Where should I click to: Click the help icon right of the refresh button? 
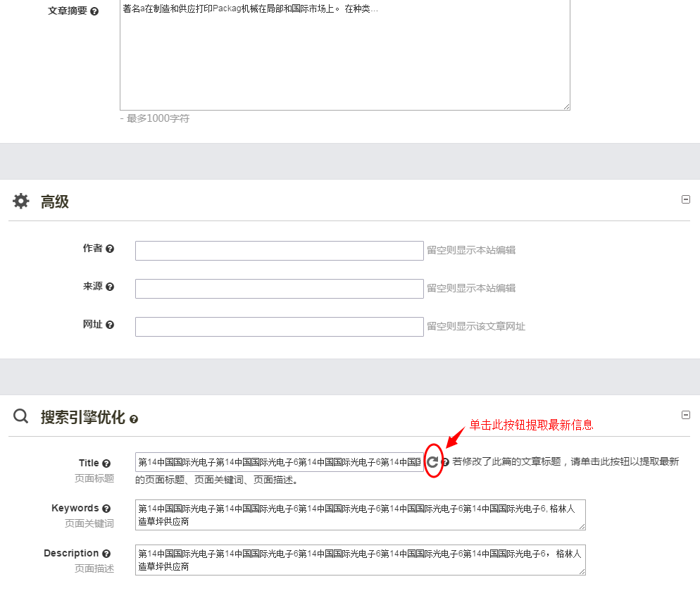coord(445,461)
